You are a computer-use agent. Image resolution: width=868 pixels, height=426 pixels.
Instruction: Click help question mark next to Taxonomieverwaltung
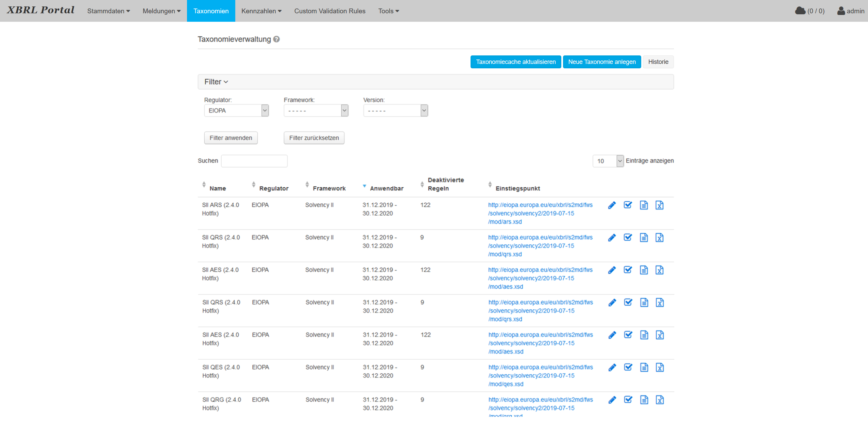[276, 39]
